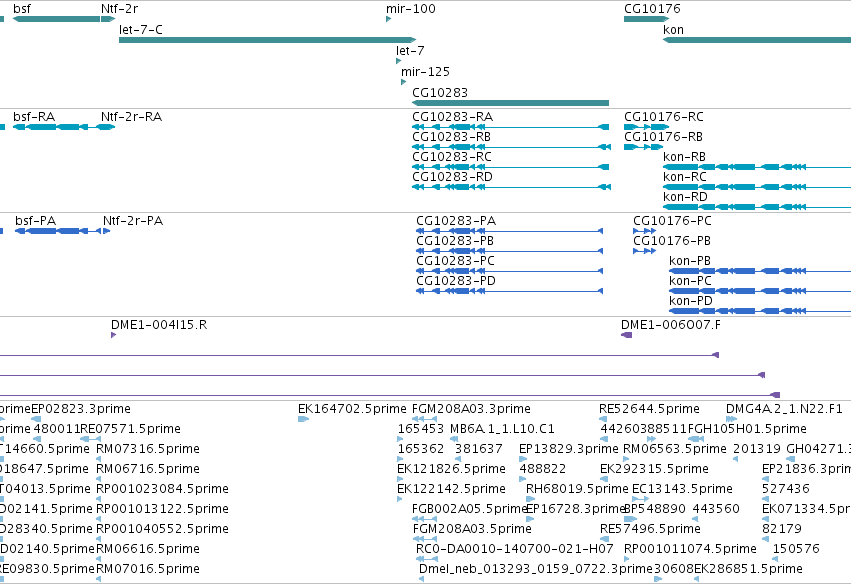Click the CG10176-PB protein label
The image size is (851, 584).
(672, 241)
